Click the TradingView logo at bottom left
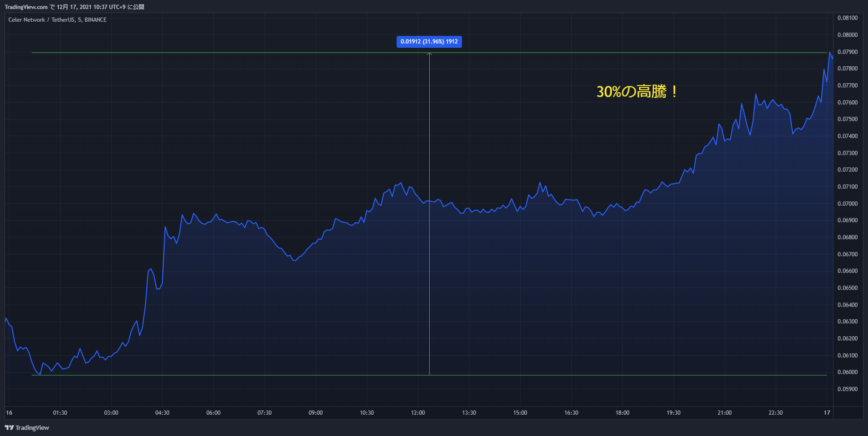Screen dimensions: 868x436 coord(27,427)
